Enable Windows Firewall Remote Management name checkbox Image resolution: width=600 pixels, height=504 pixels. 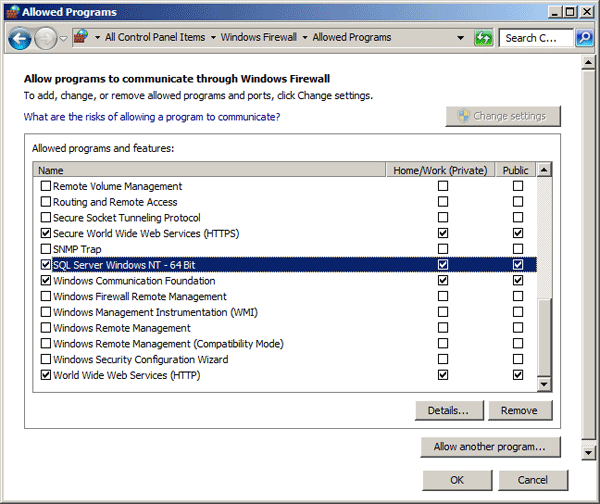[x=46, y=296]
